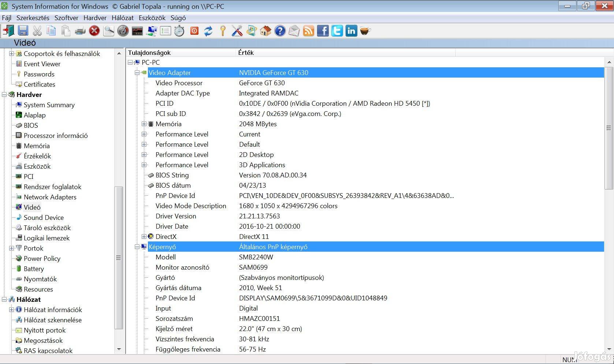Screen dimensions: 614x364
Task: Click the left tree scrollbar down arrow
Action: click(x=119, y=349)
